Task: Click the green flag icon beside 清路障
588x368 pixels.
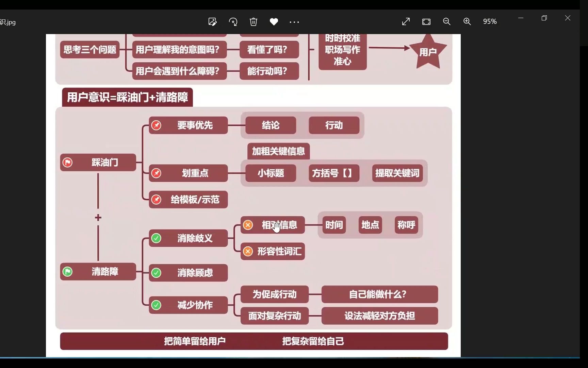Action: (x=67, y=272)
